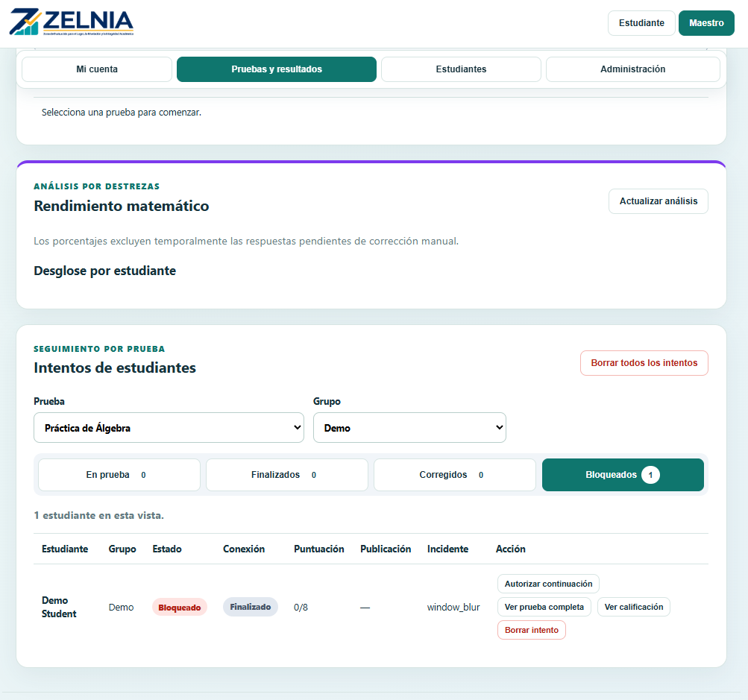This screenshot has height=700, width=748.
Task: Open Ver calificación for Demo Student
Action: [633, 607]
